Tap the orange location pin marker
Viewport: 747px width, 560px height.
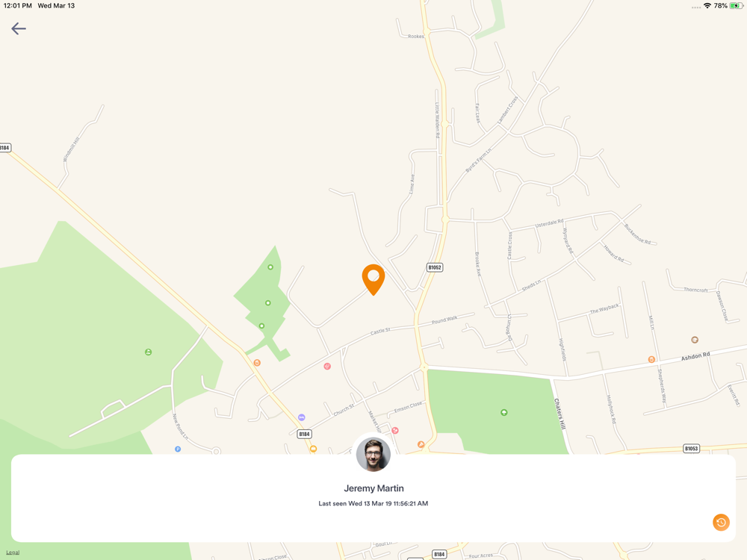(373, 280)
